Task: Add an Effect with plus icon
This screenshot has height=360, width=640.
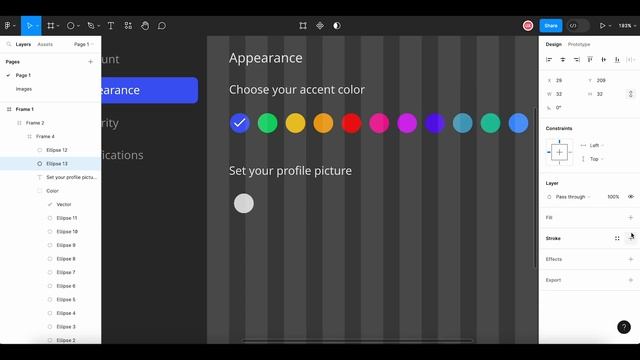Action: click(x=631, y=259)
